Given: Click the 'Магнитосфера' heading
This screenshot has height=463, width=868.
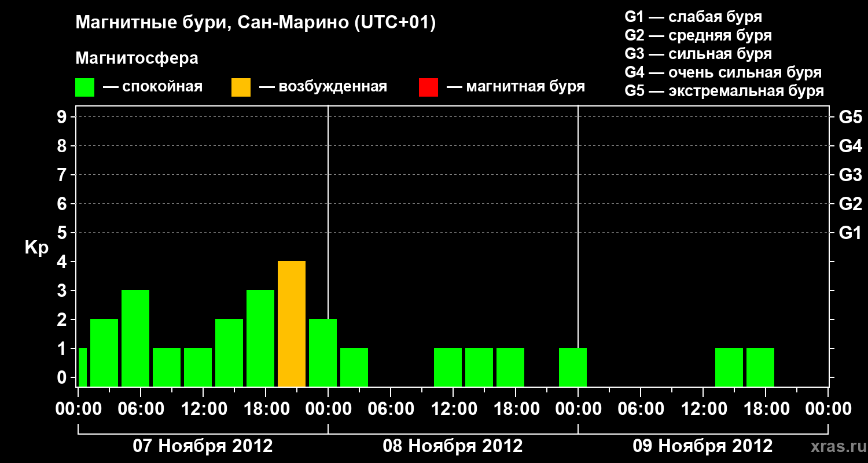Looking at the screenshot, I should tap(137, 58).
